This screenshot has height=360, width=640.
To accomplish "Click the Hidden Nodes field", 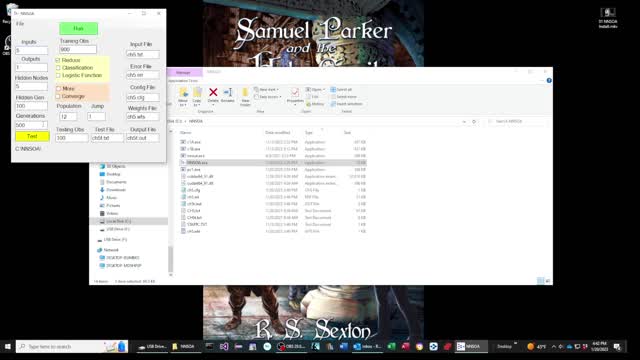I will coord(31,87).
